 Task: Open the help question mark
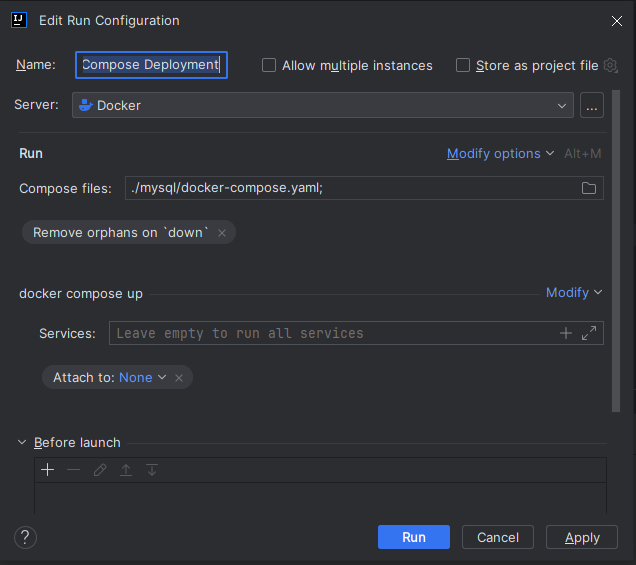(26, 537)
